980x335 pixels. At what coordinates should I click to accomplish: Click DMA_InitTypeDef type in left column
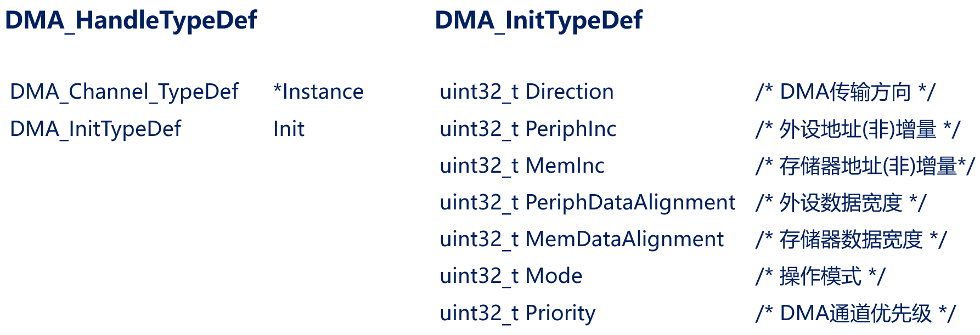point(95,129)
